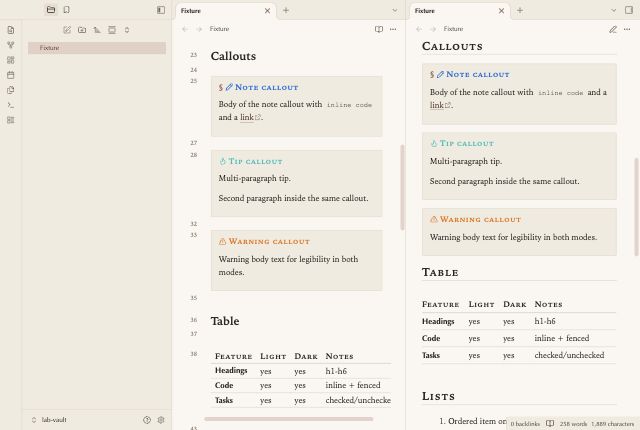This screenshot has height=430, width=640.
Task: Add a new tab in right pane
Action: coord(520,11)
